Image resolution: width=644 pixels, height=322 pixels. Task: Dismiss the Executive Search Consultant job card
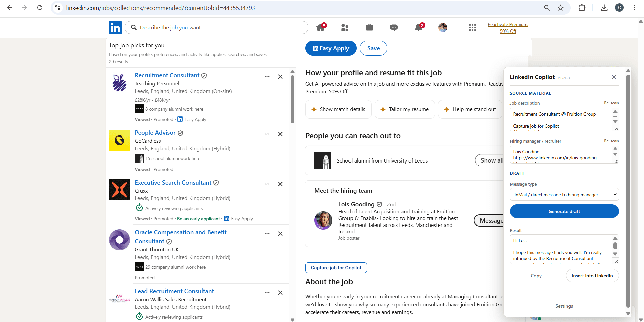(280, 184)
